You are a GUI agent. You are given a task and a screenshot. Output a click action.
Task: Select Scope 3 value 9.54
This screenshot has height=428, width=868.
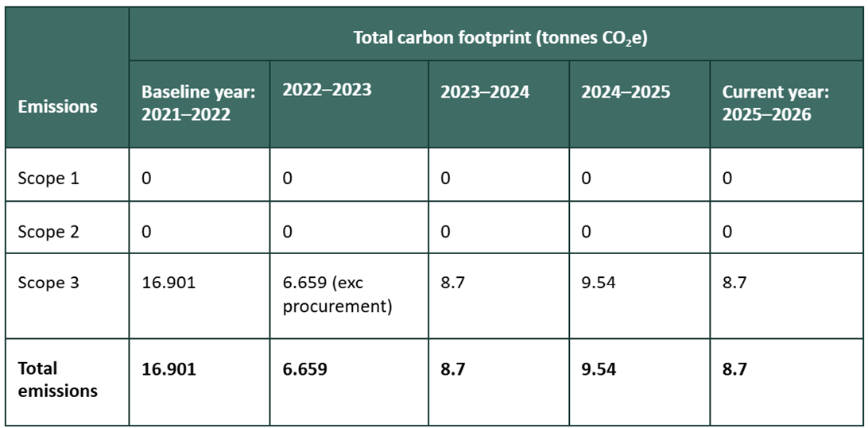599,283
